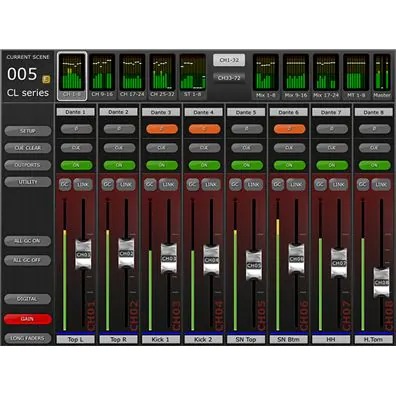Toggle phase on Dante 2 channel
396x396 pixels.
119,129
